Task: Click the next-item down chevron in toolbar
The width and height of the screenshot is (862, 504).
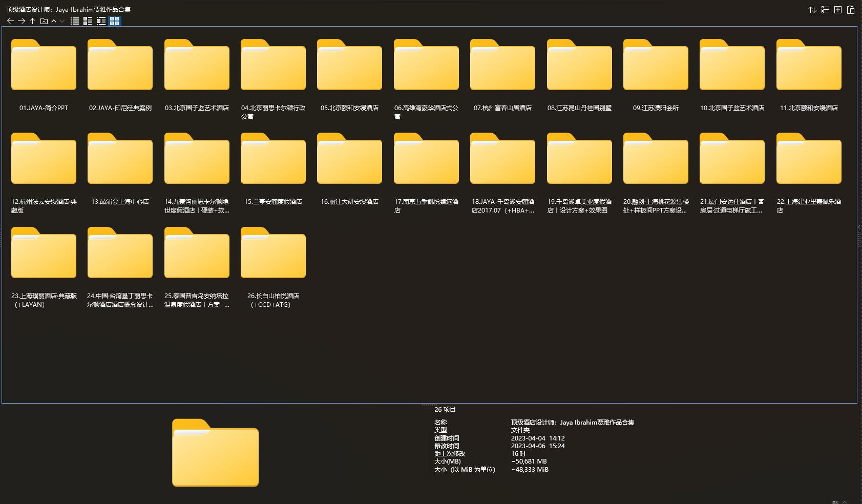Action: [x=62, y=21]
